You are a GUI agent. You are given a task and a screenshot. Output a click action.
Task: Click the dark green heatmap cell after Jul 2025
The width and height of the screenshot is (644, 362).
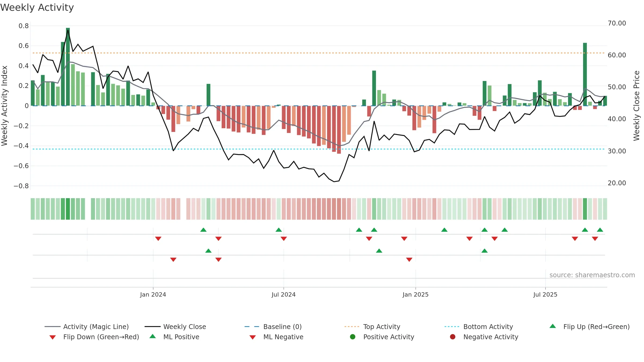point(585,209)
